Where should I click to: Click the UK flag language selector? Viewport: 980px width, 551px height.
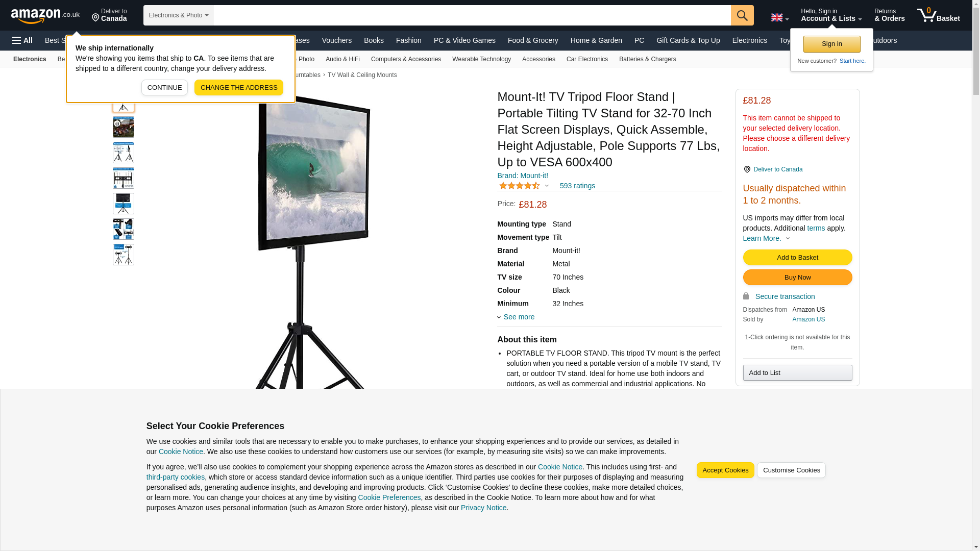point(779,17)
